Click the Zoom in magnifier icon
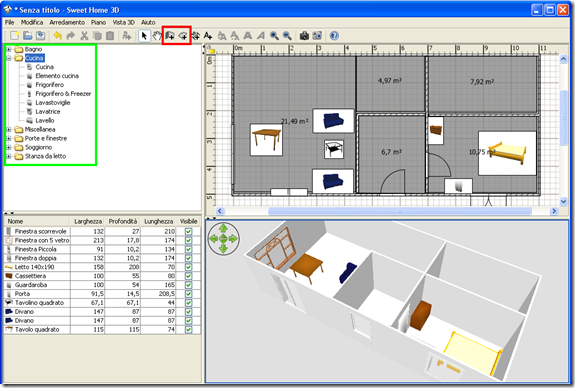 point(274,36)
